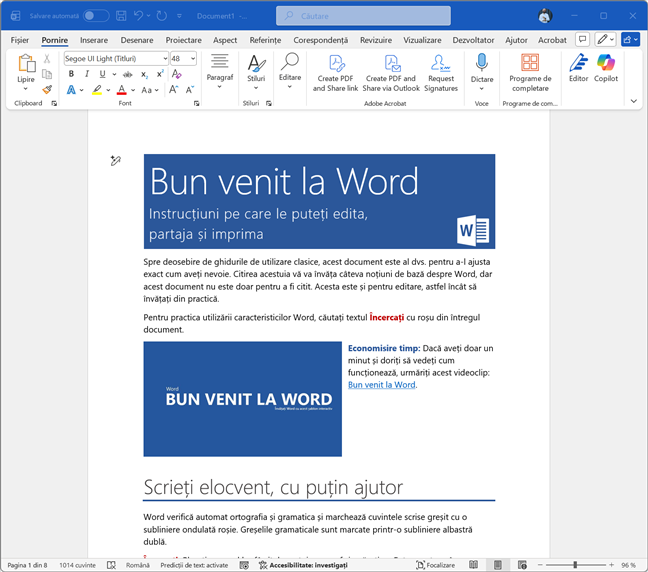Screen dimensions: 648x572
Task: Switch to the Aspect tab
Action: click(225, 40)
